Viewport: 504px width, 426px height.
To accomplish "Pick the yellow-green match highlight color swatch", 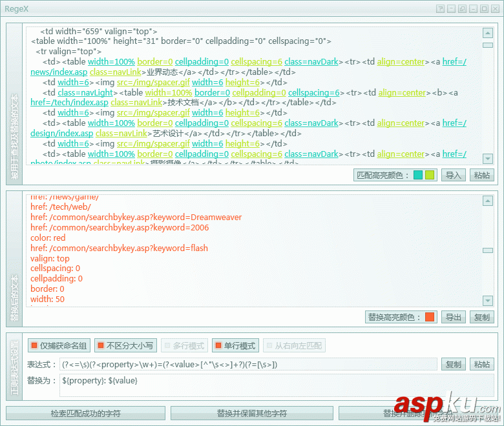I will click(x=430, y=175).
